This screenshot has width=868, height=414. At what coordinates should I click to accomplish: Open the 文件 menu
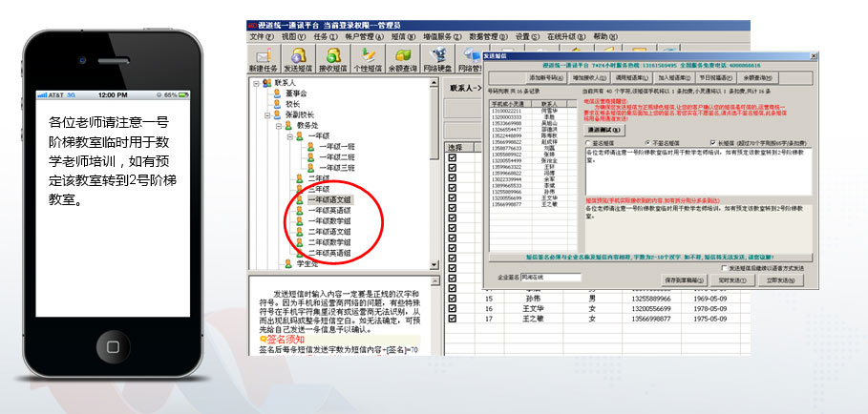(x=262, y=36)
